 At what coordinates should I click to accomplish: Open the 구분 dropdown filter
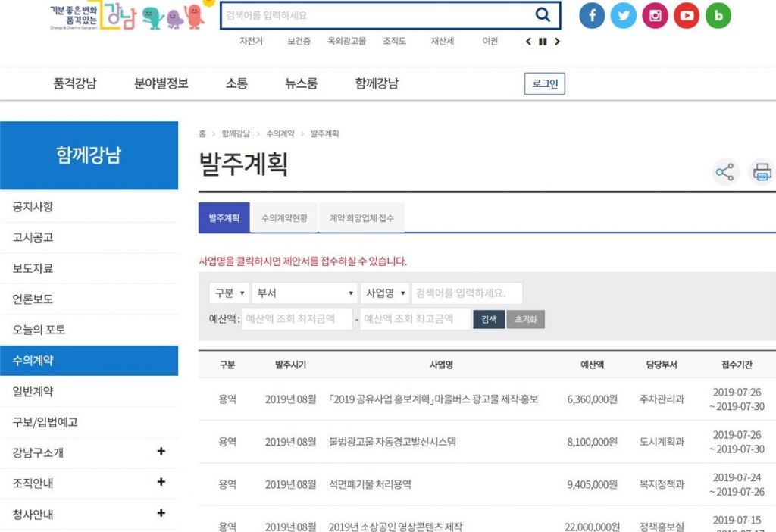pos(229,293)
